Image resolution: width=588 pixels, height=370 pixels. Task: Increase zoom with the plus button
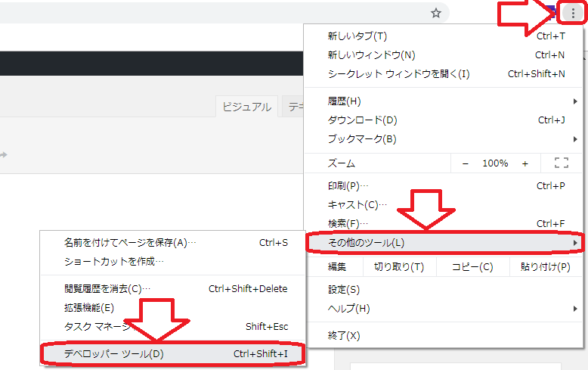click(x=525, y=163)
